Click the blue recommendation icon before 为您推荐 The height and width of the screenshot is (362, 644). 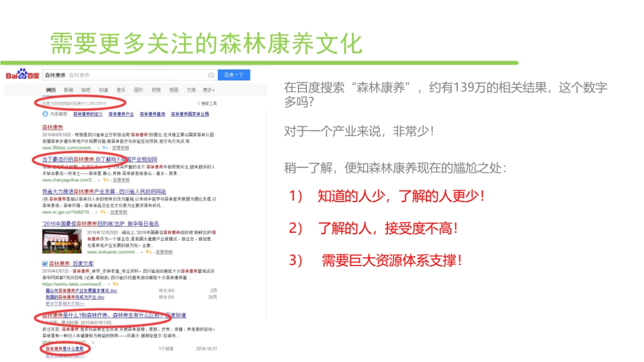45,114
